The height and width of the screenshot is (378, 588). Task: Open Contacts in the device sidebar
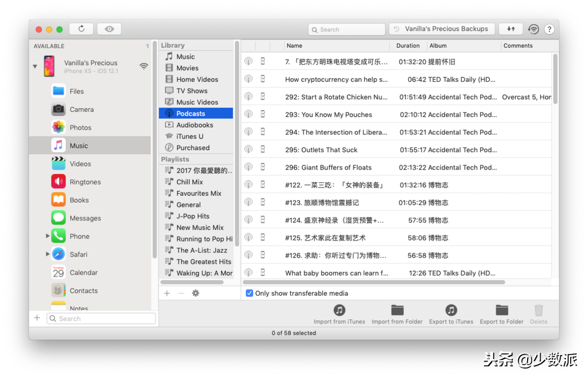tap(90, 290)
